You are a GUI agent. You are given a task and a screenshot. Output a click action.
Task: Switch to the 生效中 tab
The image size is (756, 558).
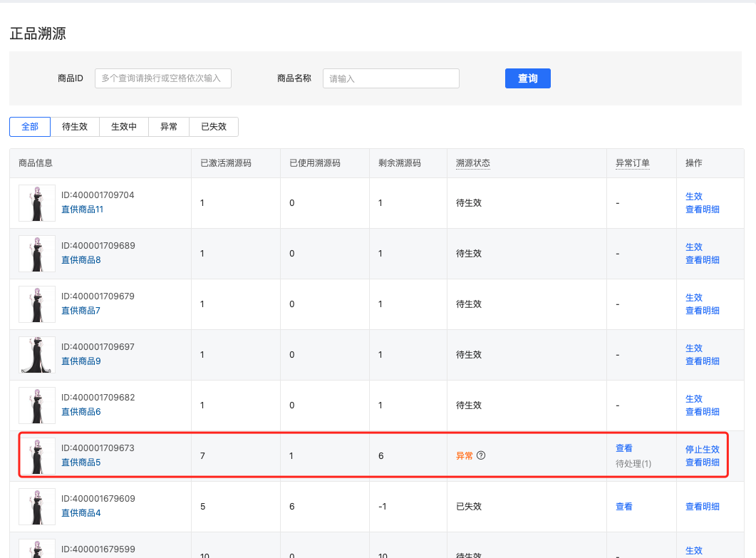[124, 127]
